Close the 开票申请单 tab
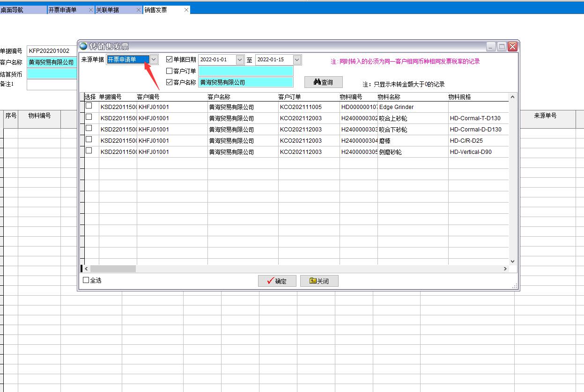 pyautogui.click(x=91, y=10)
